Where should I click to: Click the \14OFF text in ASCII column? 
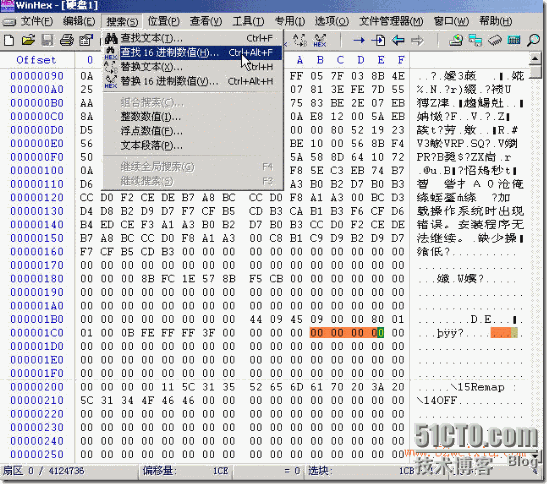[437, 401]
